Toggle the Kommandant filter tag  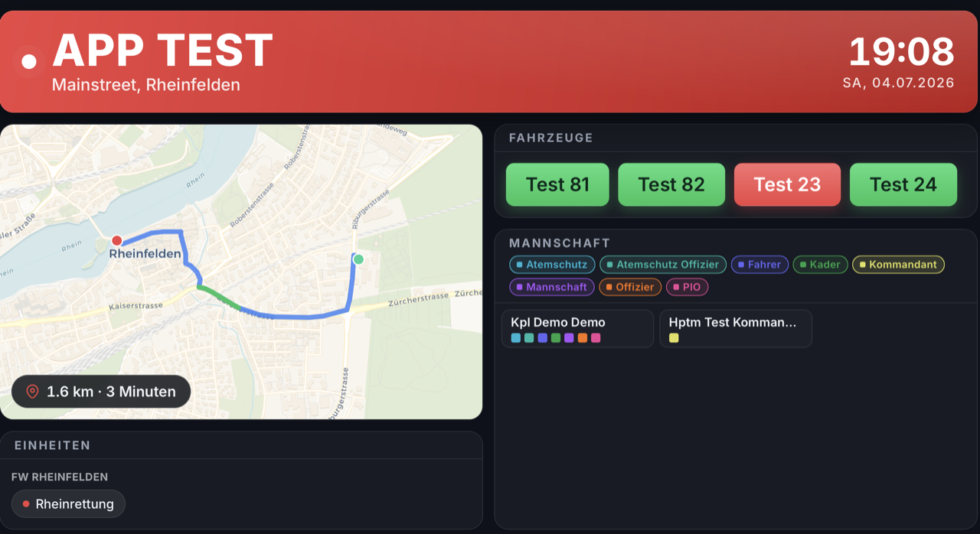[898, 265]
